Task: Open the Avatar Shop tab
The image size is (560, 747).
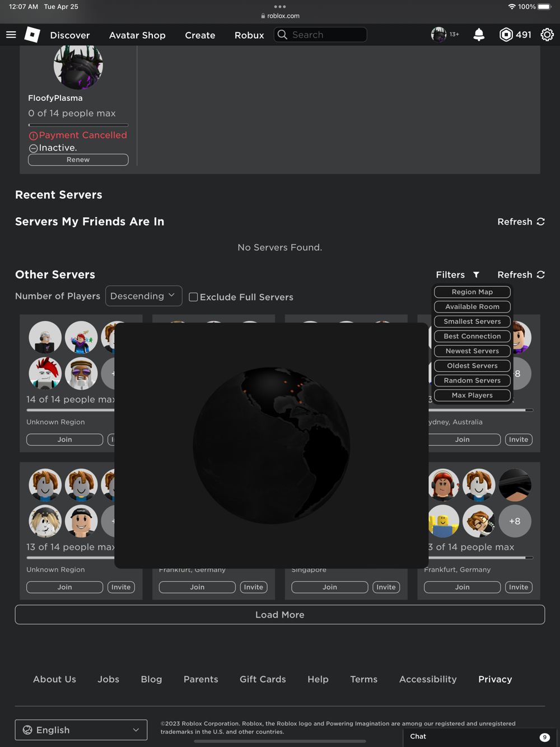Action: point(137,35)
